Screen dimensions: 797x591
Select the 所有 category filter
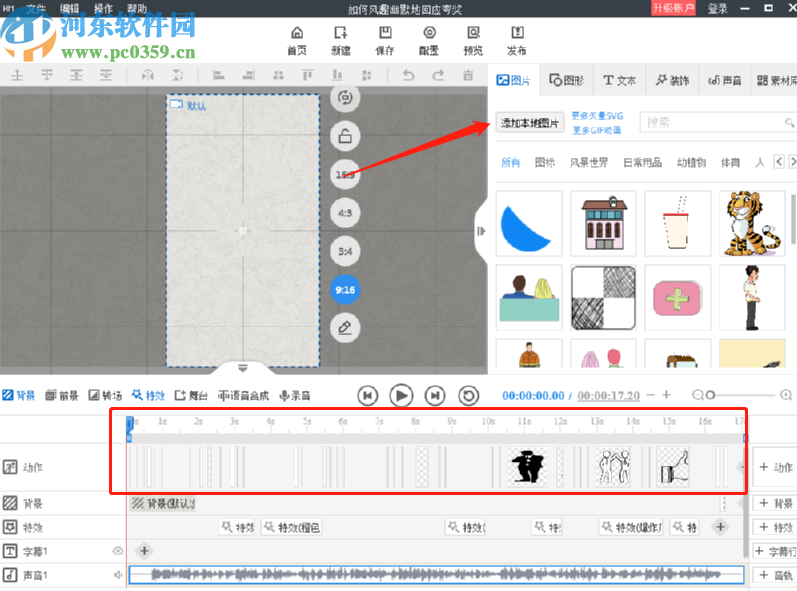point(510,163)
